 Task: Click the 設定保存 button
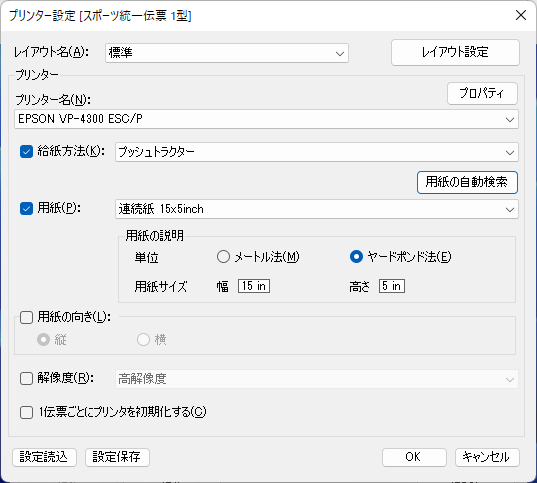click(x=117, y=457)
